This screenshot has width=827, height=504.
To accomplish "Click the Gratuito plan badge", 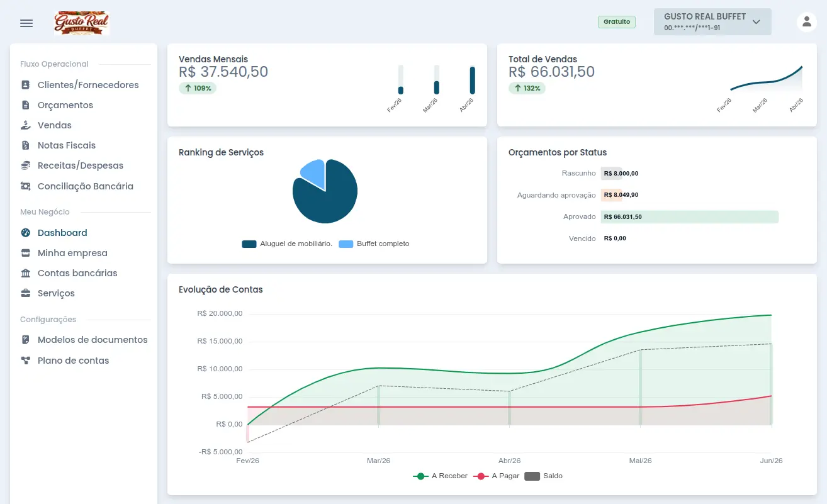I will tap(616, 22).
